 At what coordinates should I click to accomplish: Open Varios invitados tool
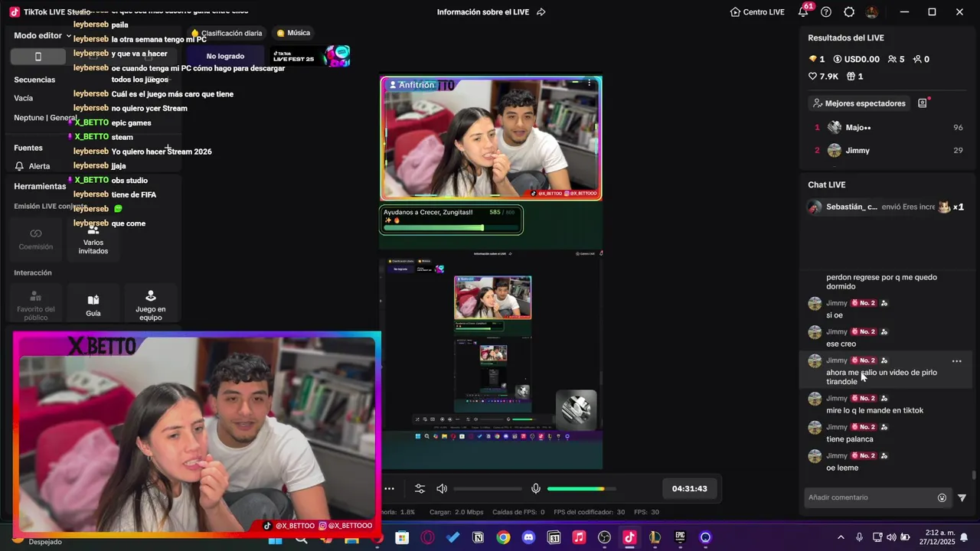pos(93,239)
